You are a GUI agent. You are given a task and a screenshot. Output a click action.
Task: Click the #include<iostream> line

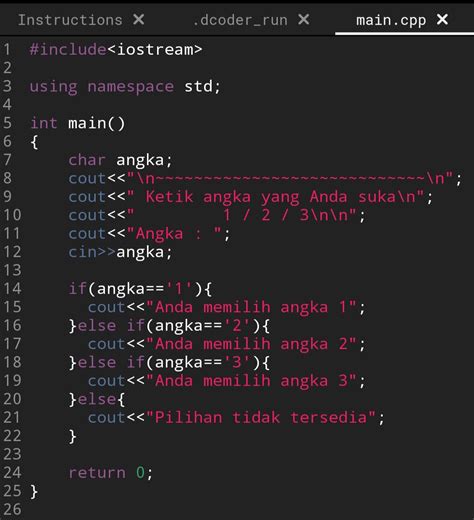pos(116,49)
